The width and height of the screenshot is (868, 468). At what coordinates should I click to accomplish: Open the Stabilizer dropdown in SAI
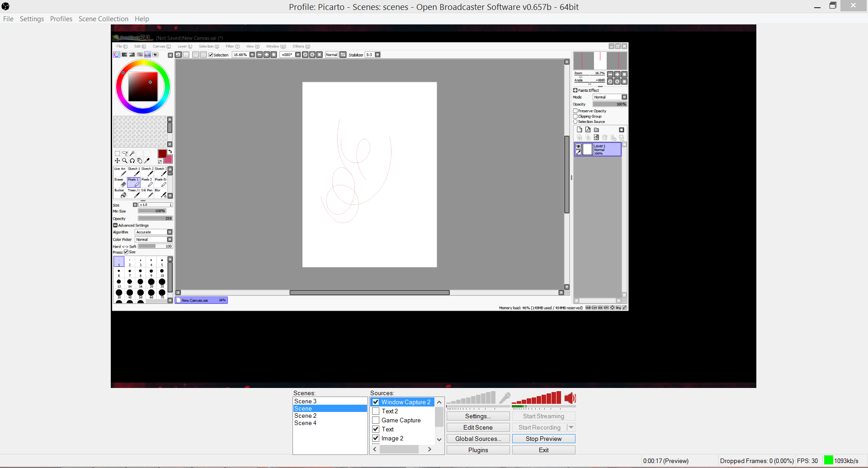coord(377,55)
